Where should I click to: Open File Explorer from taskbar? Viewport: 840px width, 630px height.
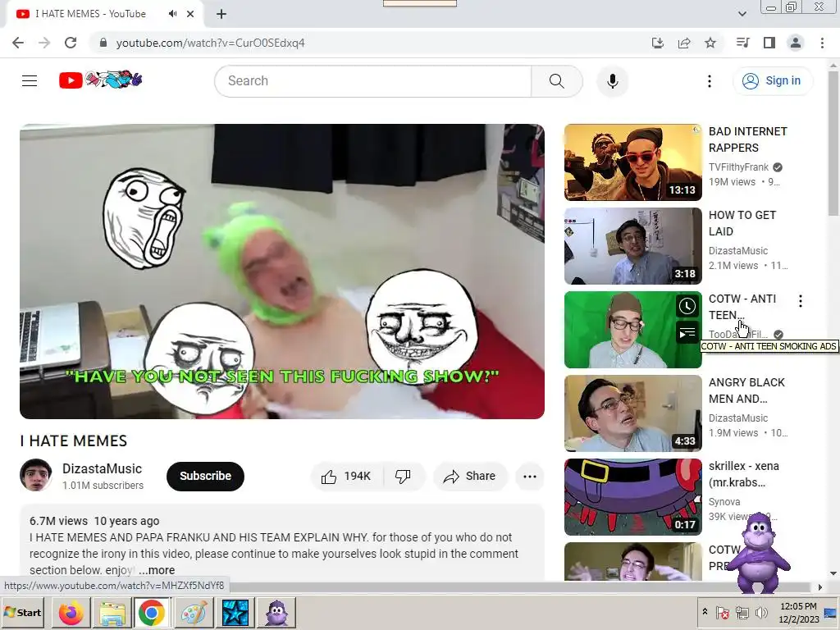pos(112,612)
